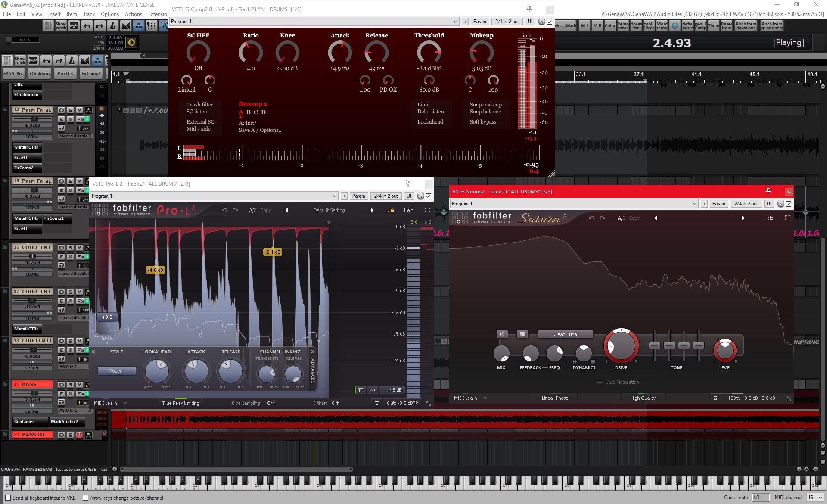Open Saturn 2 Clean Tube style dropdown
The height and width of the screenshot is (504, 827).
click(x=565, y=334)
